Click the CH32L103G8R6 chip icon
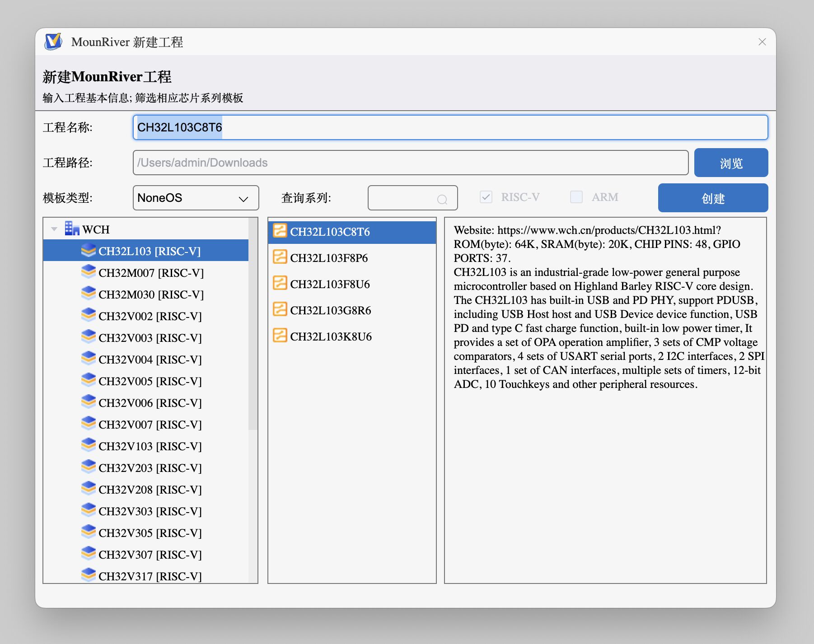The image size is (814, 644). 280,309
